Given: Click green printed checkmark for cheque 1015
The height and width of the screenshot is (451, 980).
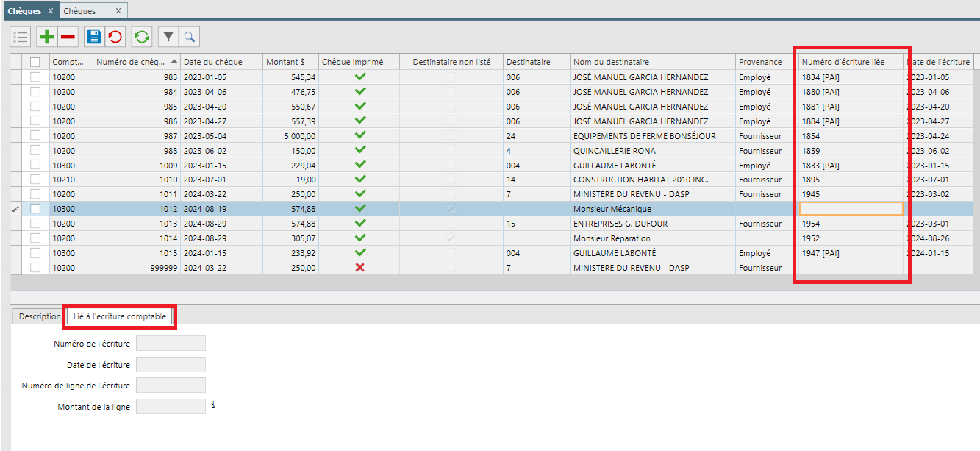Looking at the screenshot, I should (x=360, y=253).
